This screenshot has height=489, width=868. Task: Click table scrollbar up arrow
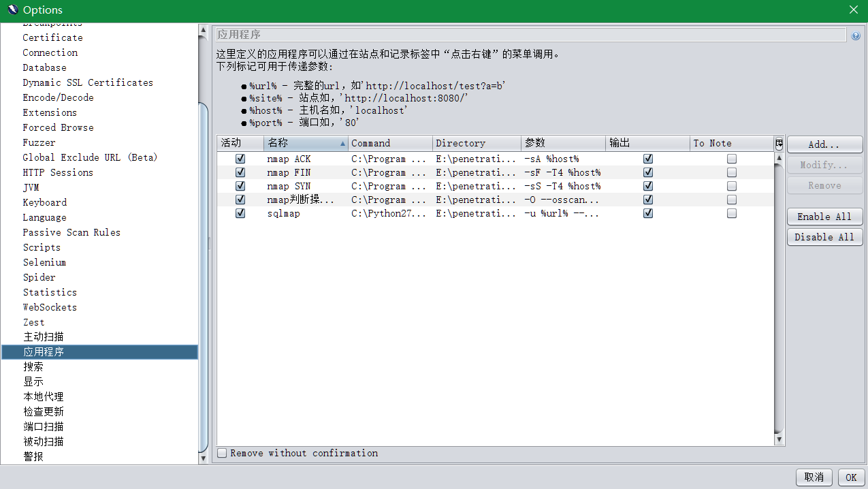click(x=779, y=157)
